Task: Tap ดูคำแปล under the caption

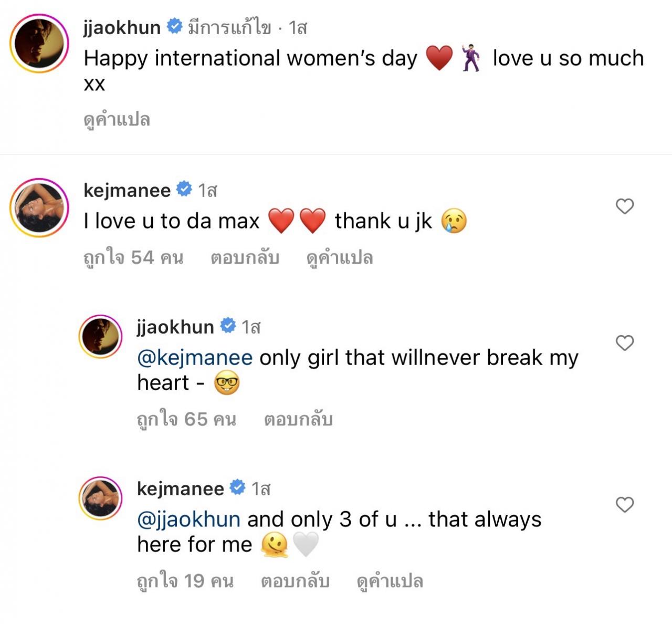Action: click(117, 120)
